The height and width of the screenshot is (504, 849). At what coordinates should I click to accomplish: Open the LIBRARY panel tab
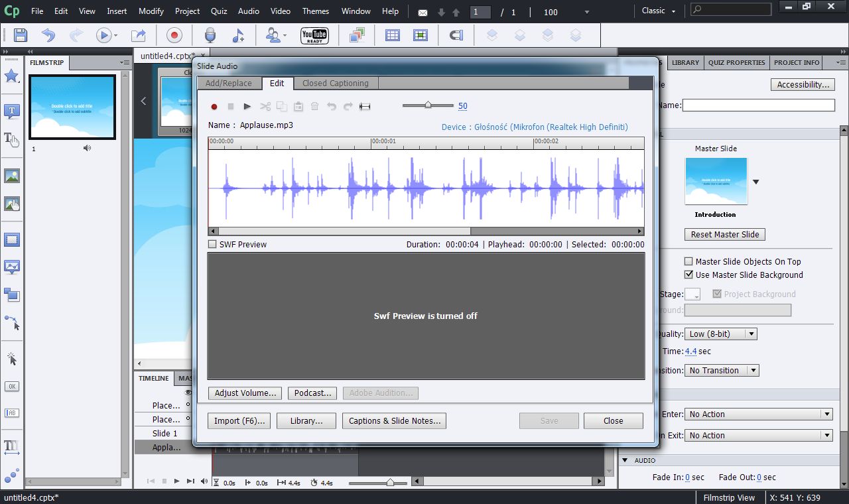coord(685,62)
